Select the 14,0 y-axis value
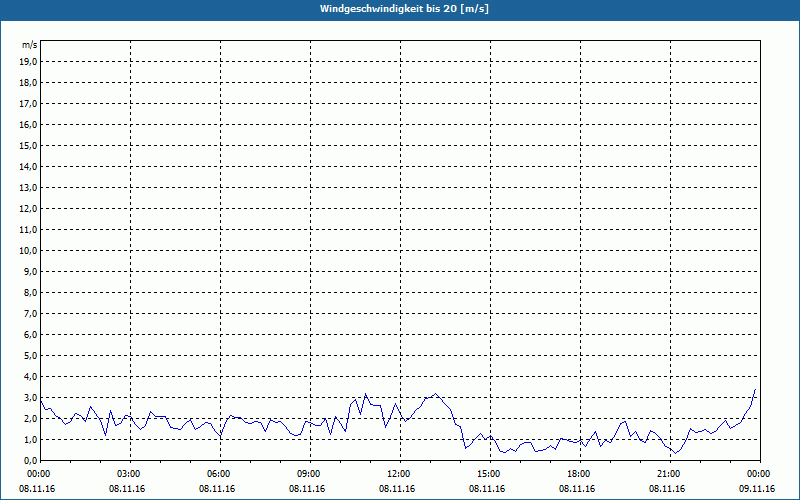 [x=28, y=166]
